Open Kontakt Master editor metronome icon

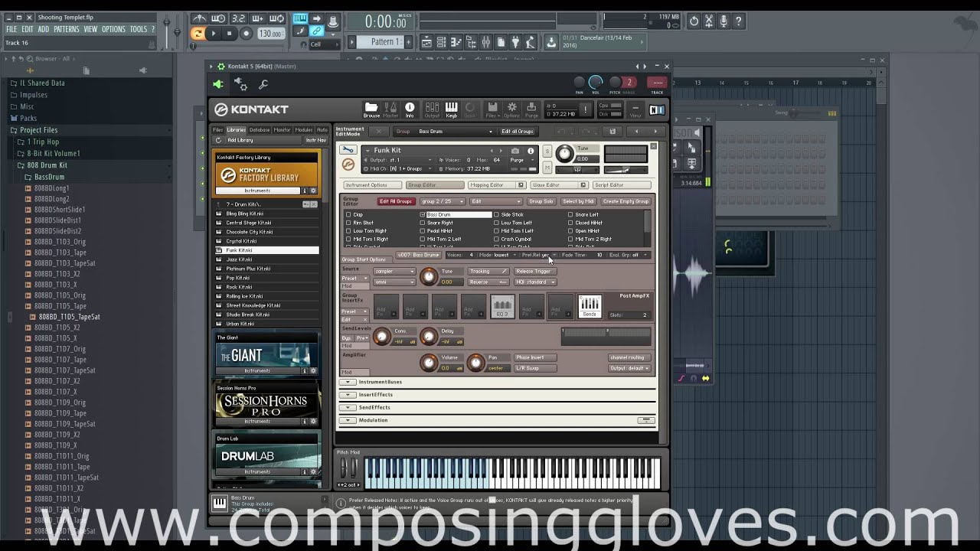390,109
